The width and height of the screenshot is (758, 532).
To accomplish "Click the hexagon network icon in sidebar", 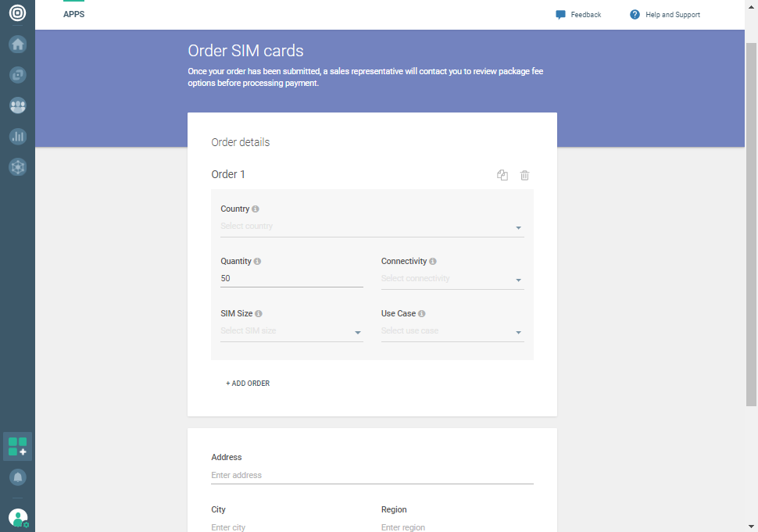I will 17,166.
